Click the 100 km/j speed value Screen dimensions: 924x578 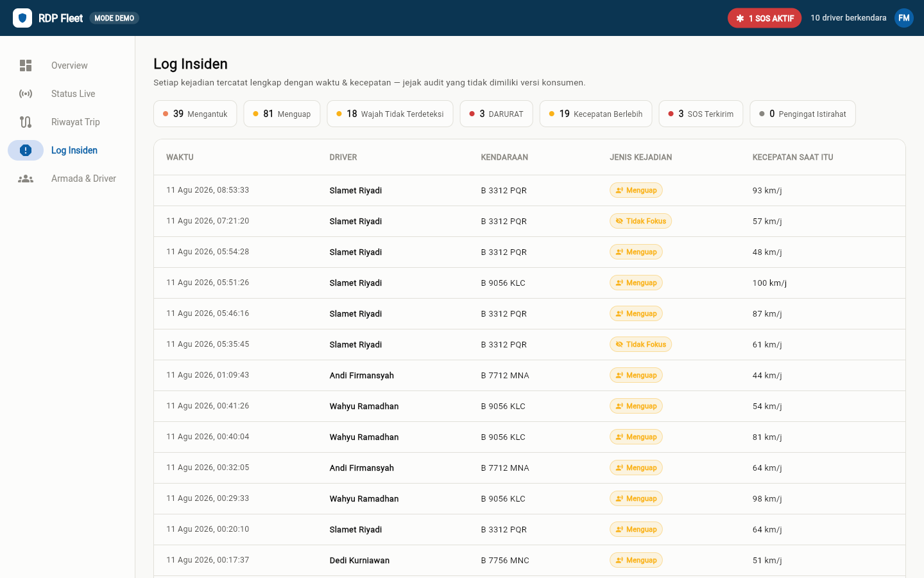[x=769, y=283]
